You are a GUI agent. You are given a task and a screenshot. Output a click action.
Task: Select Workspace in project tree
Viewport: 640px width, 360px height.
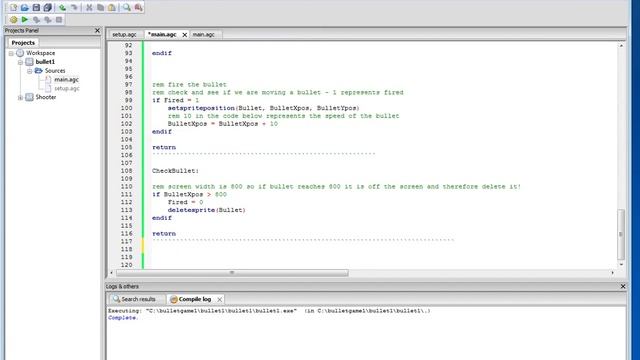pos(40,53)
